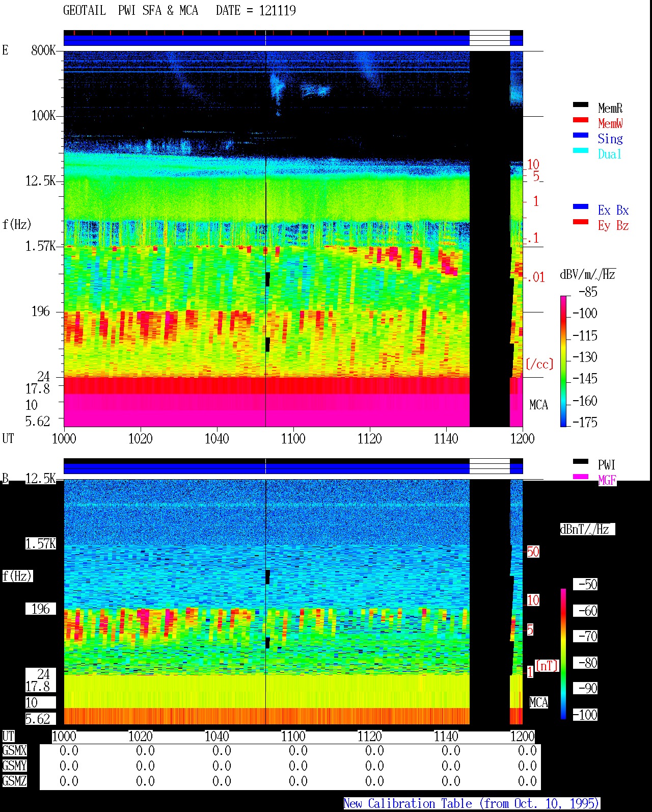
Task: Click the 'Ex Bx' legend label
Action: [613, 210]
